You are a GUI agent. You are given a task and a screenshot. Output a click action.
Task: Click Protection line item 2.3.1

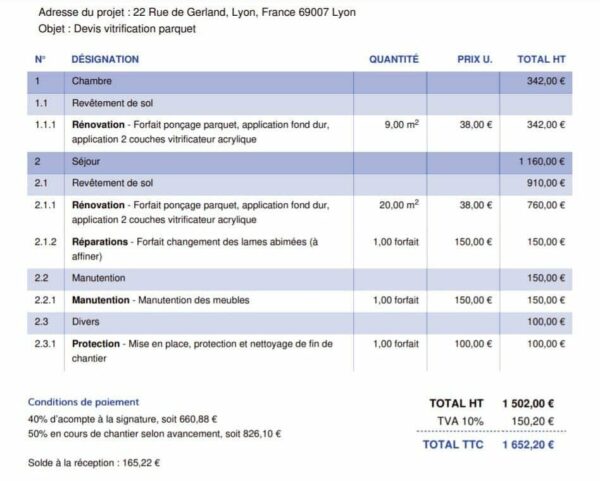click(x=300, y=351)
